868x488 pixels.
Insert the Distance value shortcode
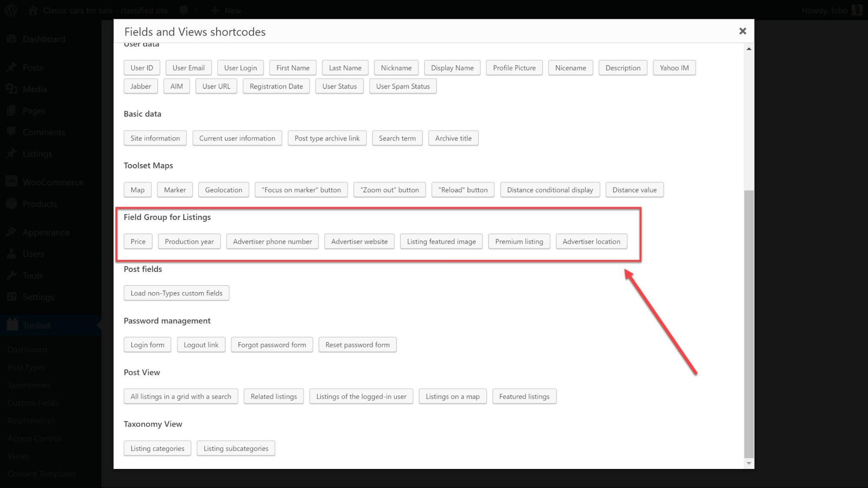pyautogui.click(x=634, y=190)
